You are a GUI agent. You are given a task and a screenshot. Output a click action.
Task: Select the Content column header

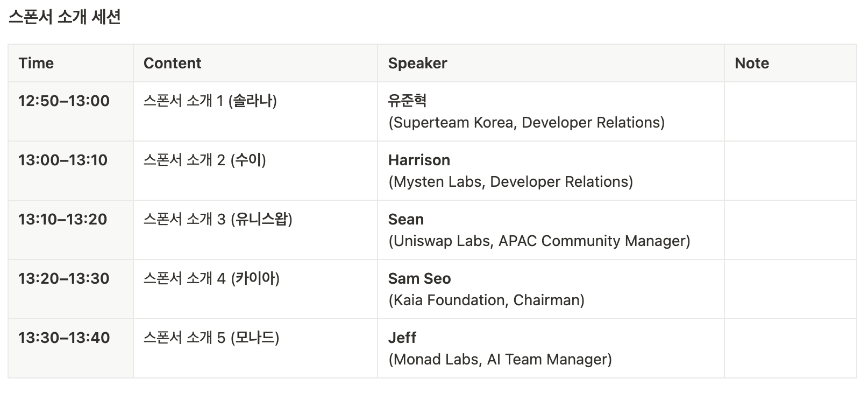pyautogui.click(x=255, y=63)
